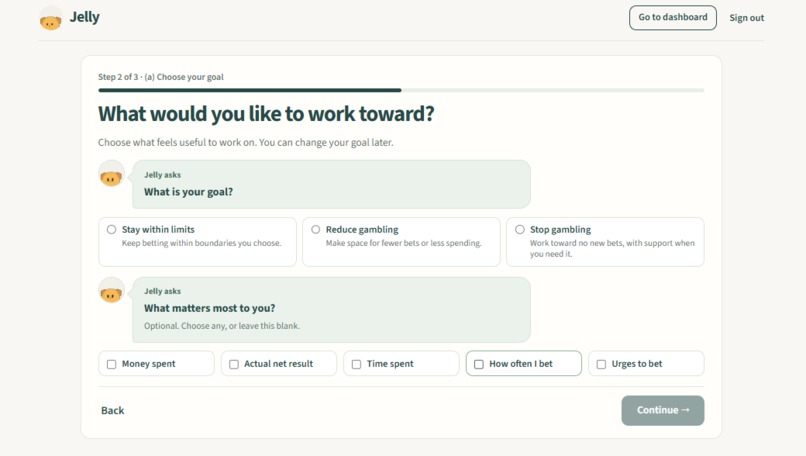Click Jelly avatar beside 'What is your goal?'
806x456 pixels.
[x=111, y=174]
